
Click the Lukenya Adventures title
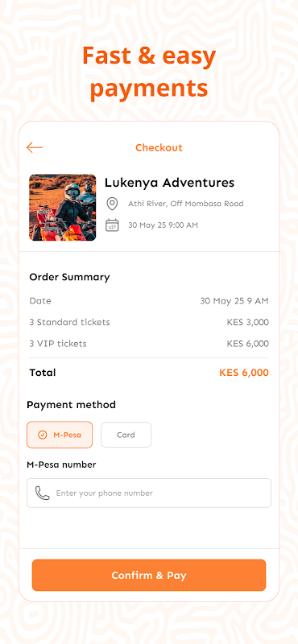169,183
